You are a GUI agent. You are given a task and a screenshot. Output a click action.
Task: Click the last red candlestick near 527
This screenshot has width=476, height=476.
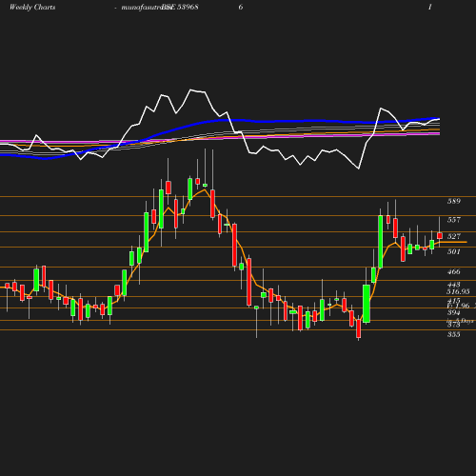(x=440, y=235)
